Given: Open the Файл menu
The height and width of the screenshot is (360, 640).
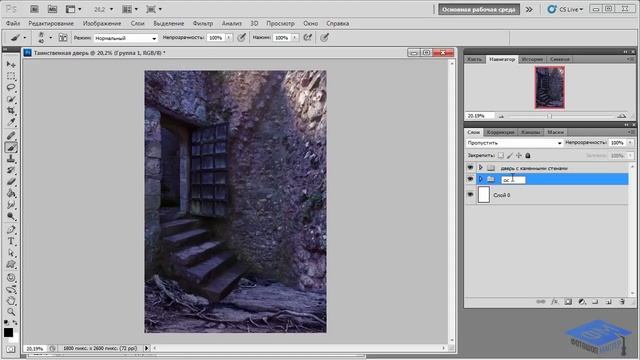Looking at the screenshot, I should click(13, 23).
